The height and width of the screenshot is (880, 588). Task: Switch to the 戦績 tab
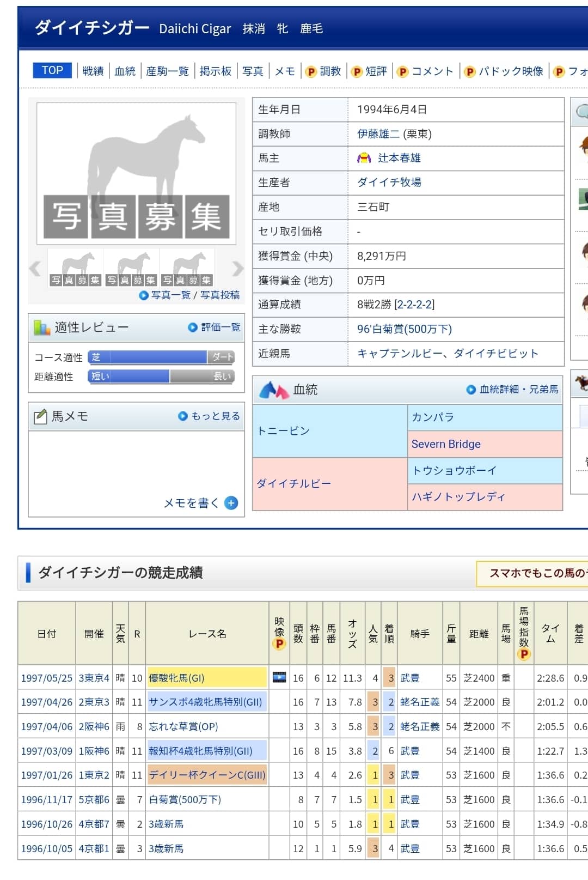click(93, 71)
